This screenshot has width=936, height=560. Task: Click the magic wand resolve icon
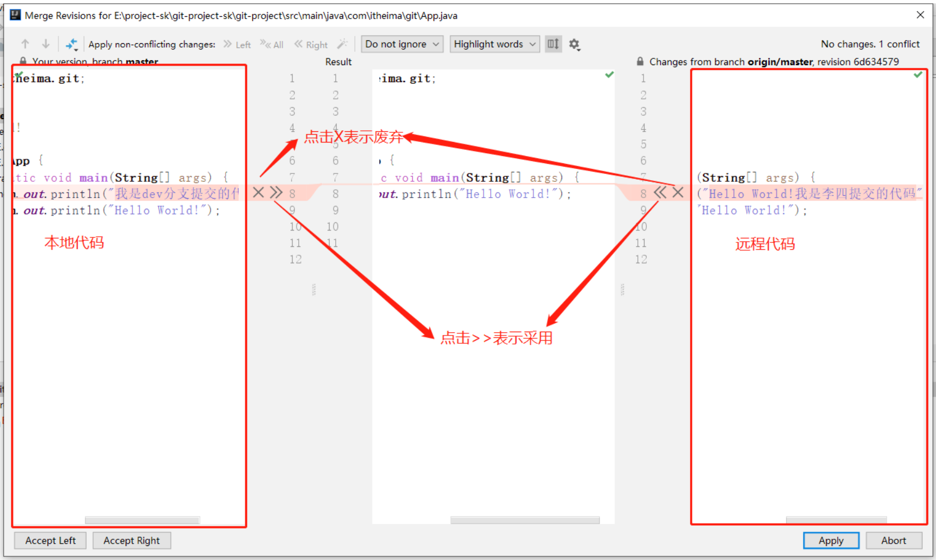tap(342, 44)
